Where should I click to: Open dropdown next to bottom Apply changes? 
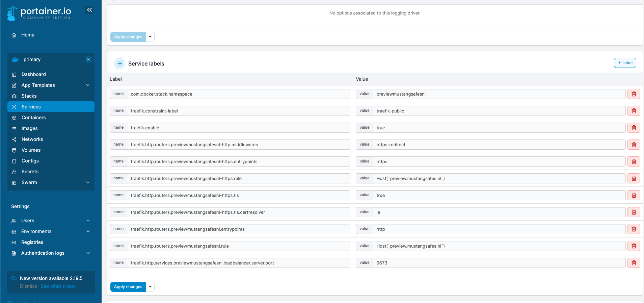pos(150,287)
